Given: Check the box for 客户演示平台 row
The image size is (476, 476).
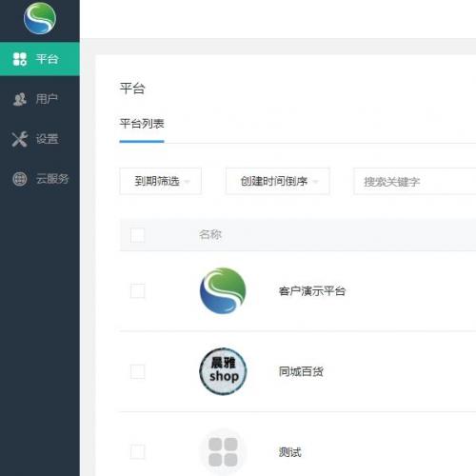Looking at the screenshot, I should click(137, 290).
